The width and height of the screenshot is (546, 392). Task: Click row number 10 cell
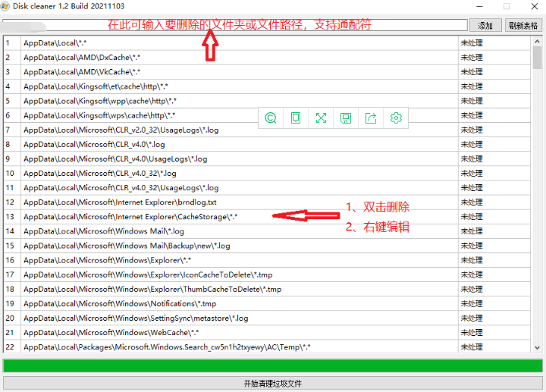click(12, 174)
